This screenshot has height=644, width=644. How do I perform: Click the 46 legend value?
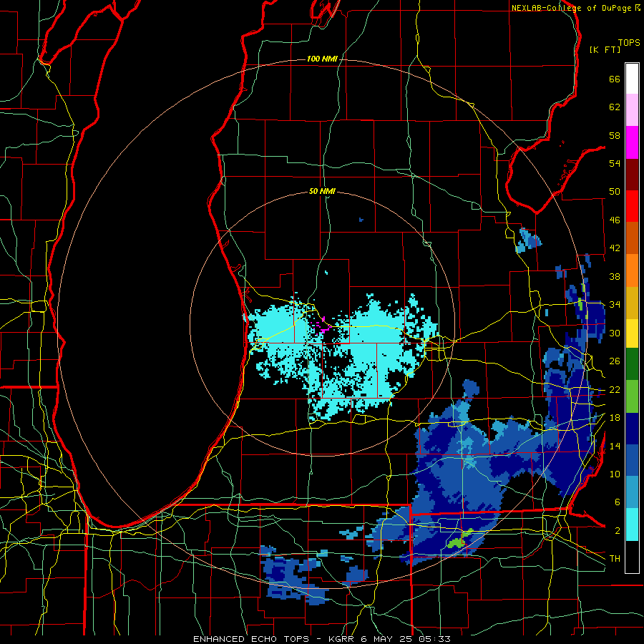(615, 220)
